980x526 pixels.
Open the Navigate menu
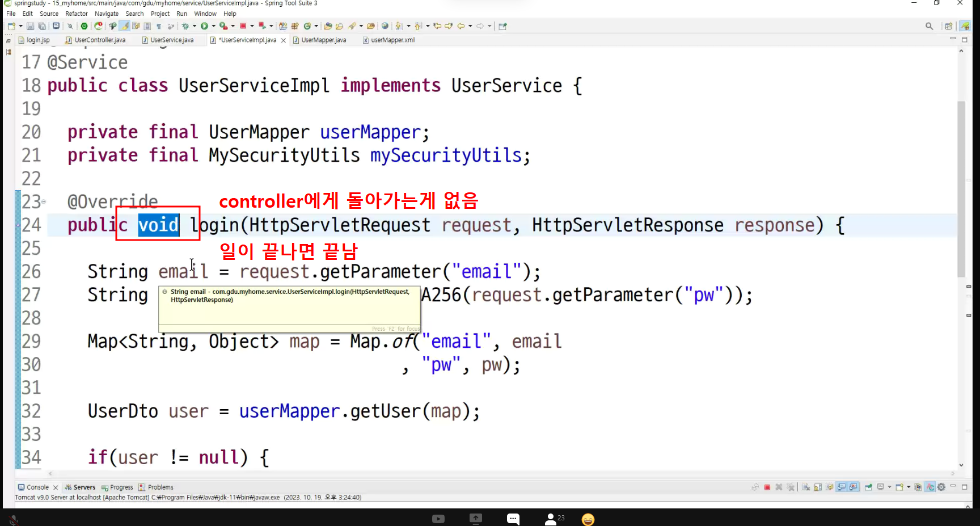107,14
